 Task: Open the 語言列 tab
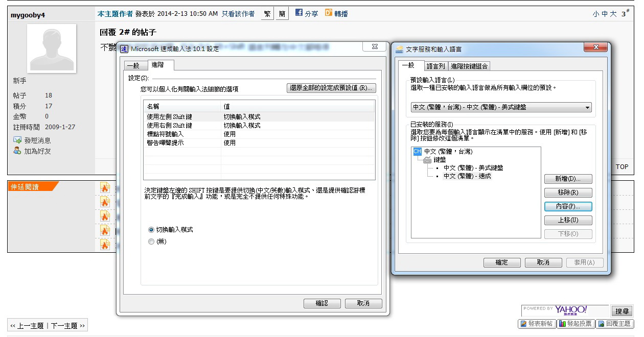tap(436, 66)
